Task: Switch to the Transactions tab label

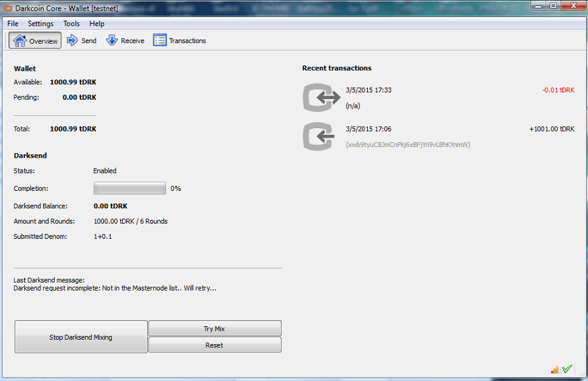Action: (187, 40)
